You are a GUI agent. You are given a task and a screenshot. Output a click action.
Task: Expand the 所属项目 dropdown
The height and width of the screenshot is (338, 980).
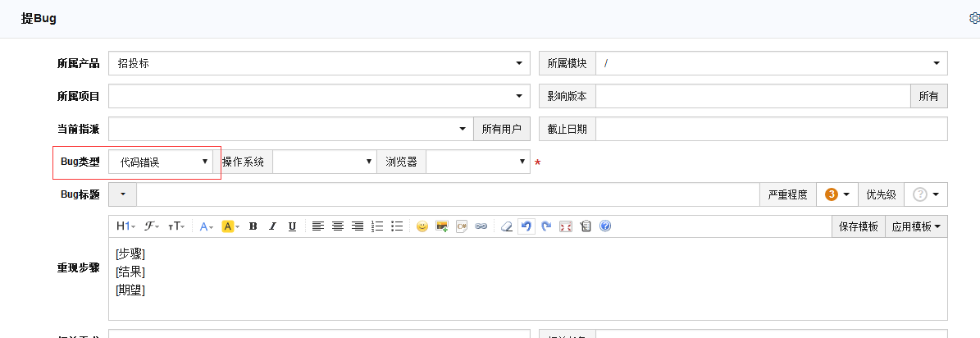tap(319, 96)
